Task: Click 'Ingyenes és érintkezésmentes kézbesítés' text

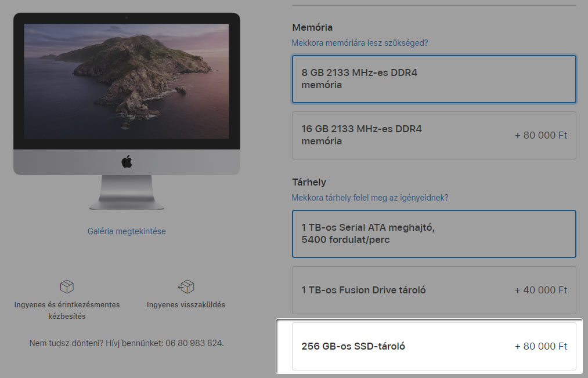Action: (67, 310)
